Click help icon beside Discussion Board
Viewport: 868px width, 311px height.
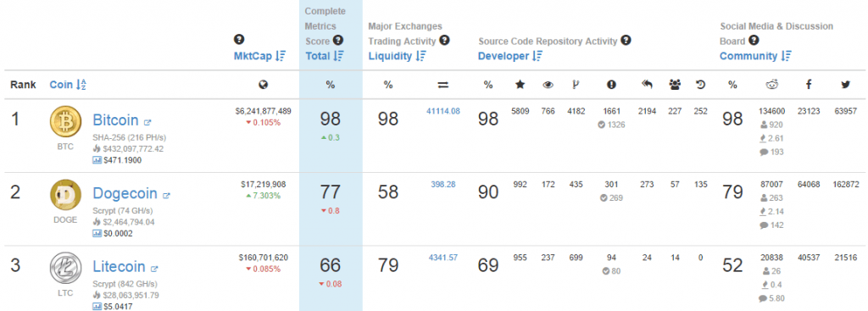[754, 41]
